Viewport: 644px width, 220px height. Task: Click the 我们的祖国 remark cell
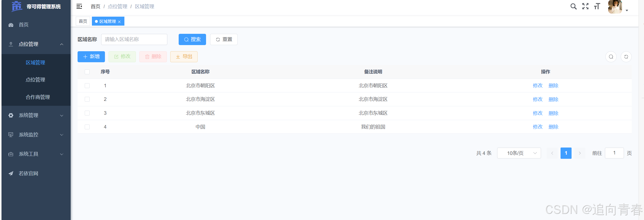pos(373,127)
